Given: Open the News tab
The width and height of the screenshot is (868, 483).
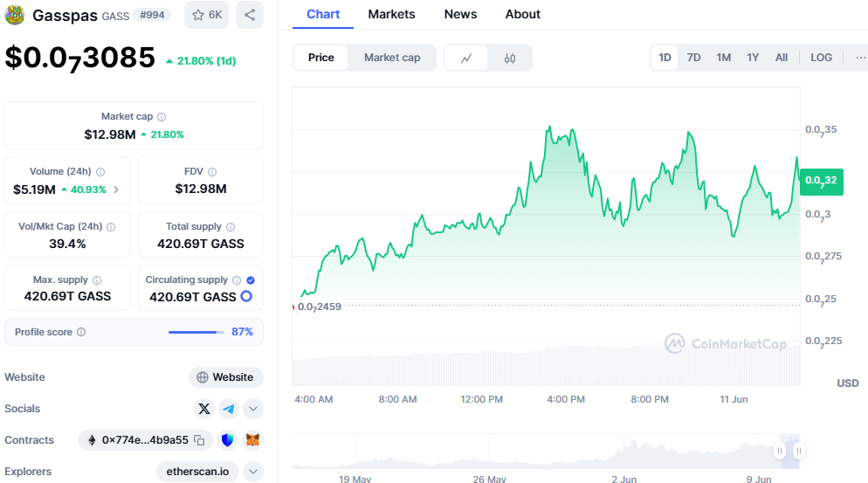Looking at the screenshot, I should 460,14.
